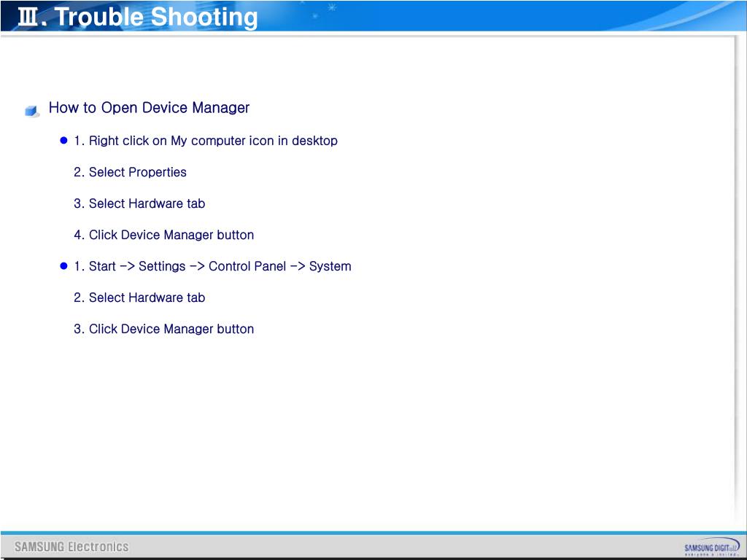Image resolution: width=747 pixels, height=560 pixels.
Task: Click the Samsung DIGITall logo
Action: click(x=712, y=547)
